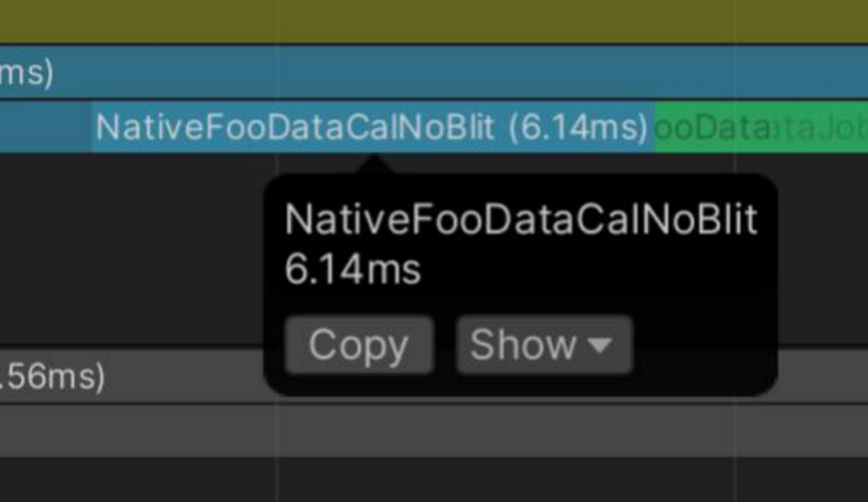Click the Copy button in the tooltip
Image resolution: width=868 pixels, height=502 pixels.
point(358,345)
